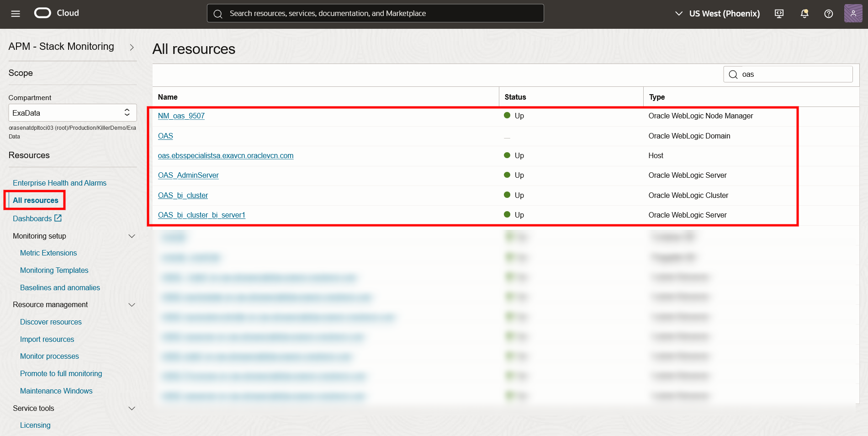868x436 pixels.
Task: Collapse the Monitoring setup section
Action: pyautogui.click(x=132, y=236)
